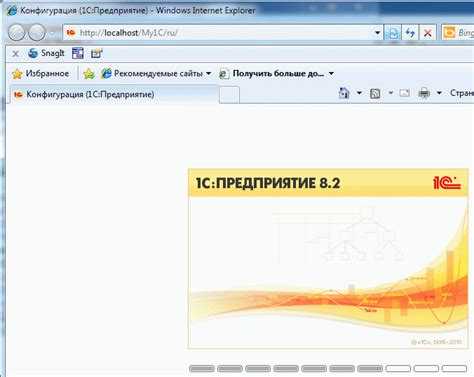Click the Print icon
The image size is (474, 377).
point(424,93)
